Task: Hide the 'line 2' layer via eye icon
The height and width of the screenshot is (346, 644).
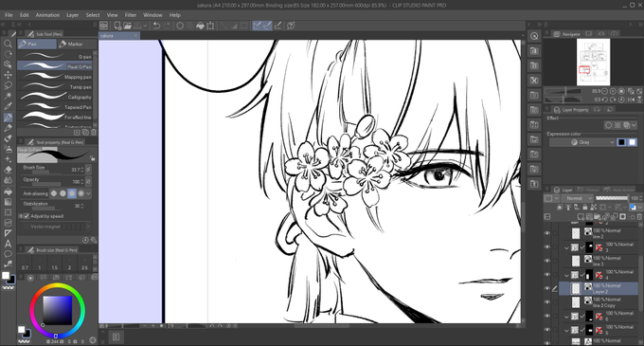Action: [x=547, y=233]
